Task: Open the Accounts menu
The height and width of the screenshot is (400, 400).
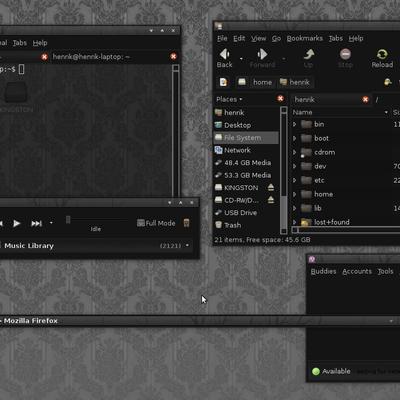Action: pyautogui.click(x=357, y=271)
